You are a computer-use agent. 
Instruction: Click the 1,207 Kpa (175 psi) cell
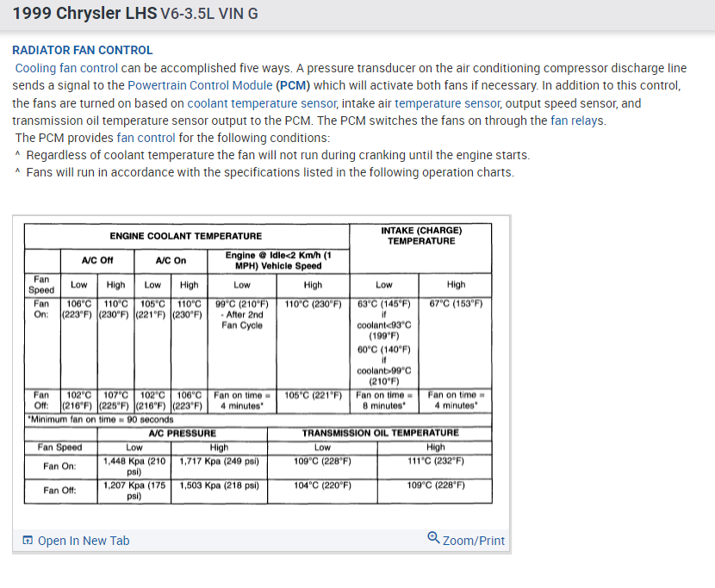pyautogui.click(x=134, y=491)
